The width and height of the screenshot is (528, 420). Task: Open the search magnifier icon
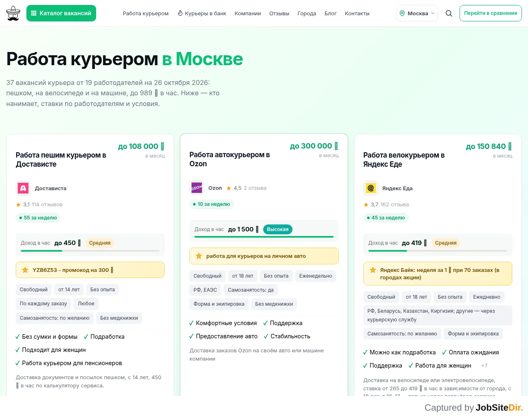(449, 13)
